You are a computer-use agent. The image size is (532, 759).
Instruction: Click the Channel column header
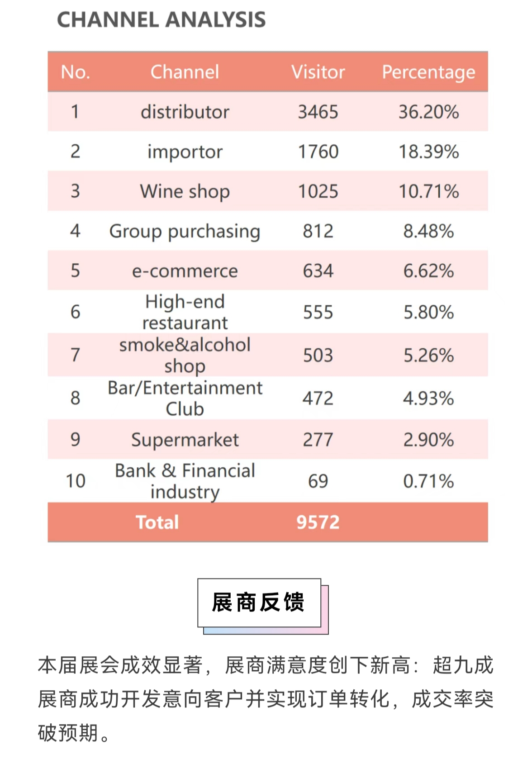tap(185, 72)
